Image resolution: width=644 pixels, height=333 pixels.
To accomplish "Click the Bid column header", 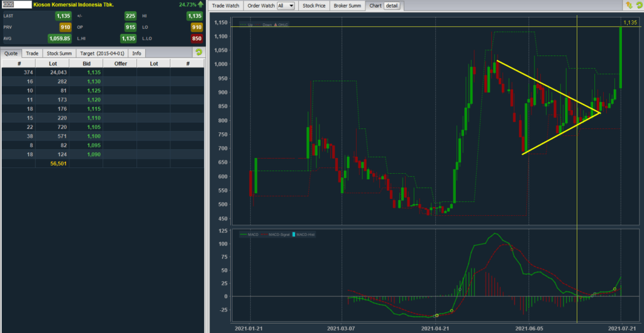I will pos(86,64).
